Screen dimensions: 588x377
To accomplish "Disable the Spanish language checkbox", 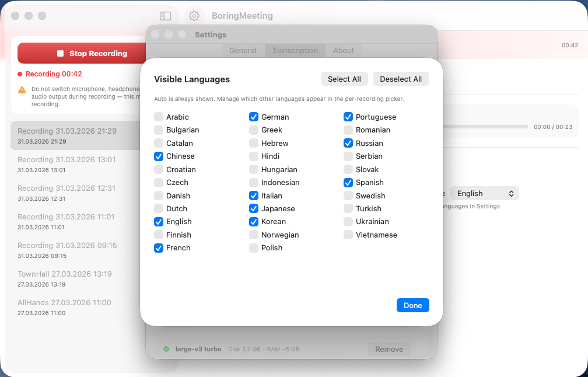I will [348, 183].
